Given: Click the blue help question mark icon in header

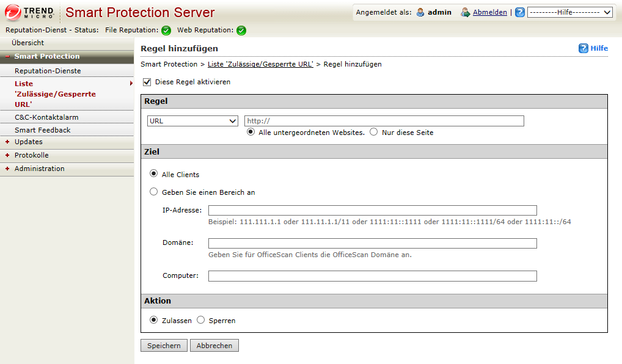Looking at the screenshot, I should (520, 12).
